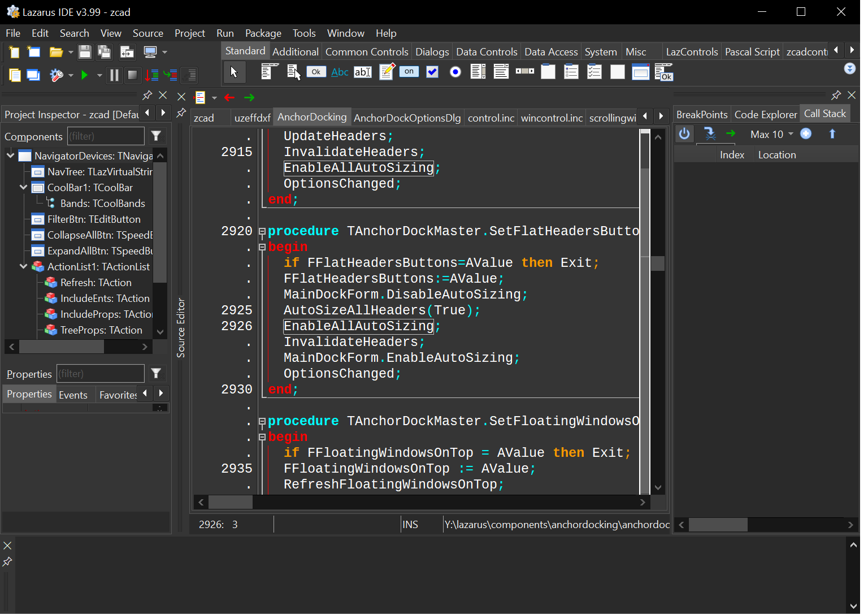Click the red Jump Back arrow

coord(229,98)
